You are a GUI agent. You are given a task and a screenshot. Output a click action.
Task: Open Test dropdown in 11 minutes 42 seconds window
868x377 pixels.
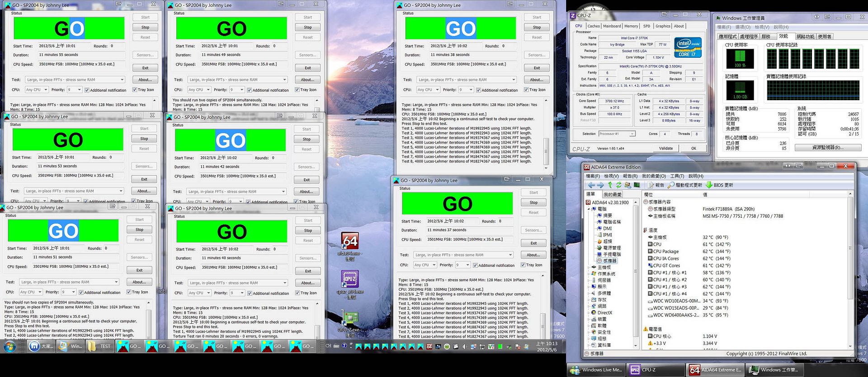coord(236,191)
